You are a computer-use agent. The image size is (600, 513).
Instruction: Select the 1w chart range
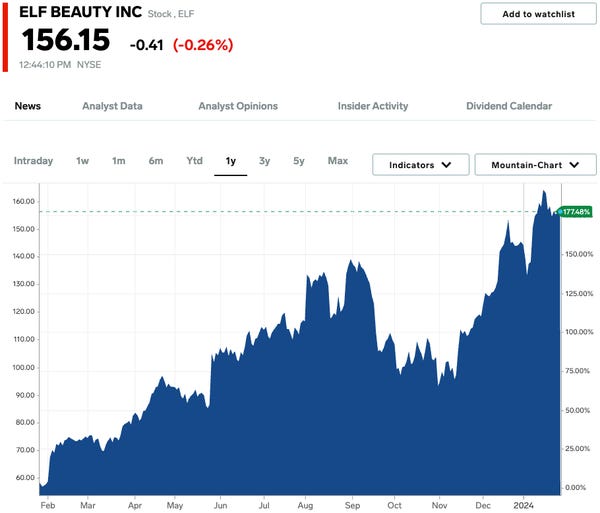82,161
